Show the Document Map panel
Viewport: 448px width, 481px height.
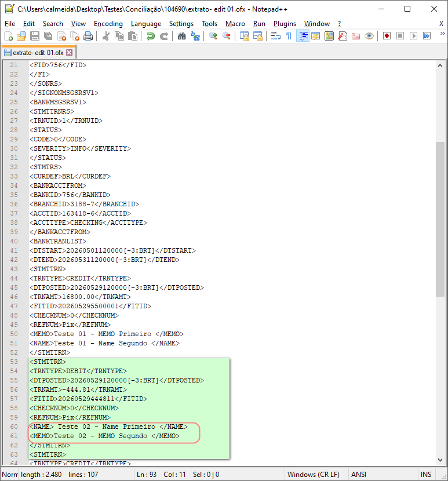[329, 36]
